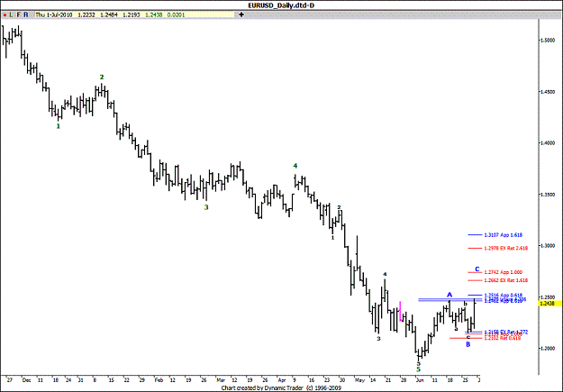This screenshot has height=392, width=563.
Task: Select the 1.2158 EX Ret 1.272 label
Action: click(506, 332)
